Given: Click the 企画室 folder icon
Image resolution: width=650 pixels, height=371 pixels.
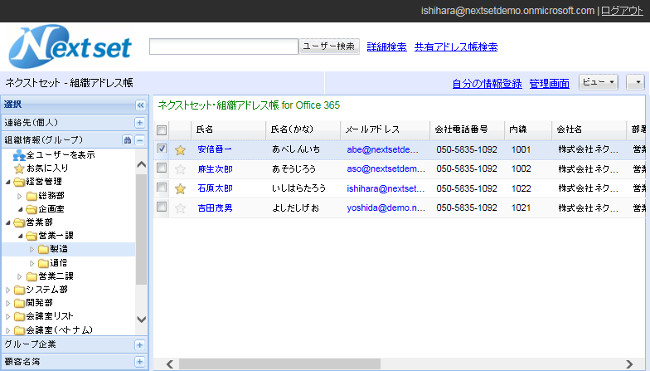Looking at the screenshot, I should tap(32, 209).
